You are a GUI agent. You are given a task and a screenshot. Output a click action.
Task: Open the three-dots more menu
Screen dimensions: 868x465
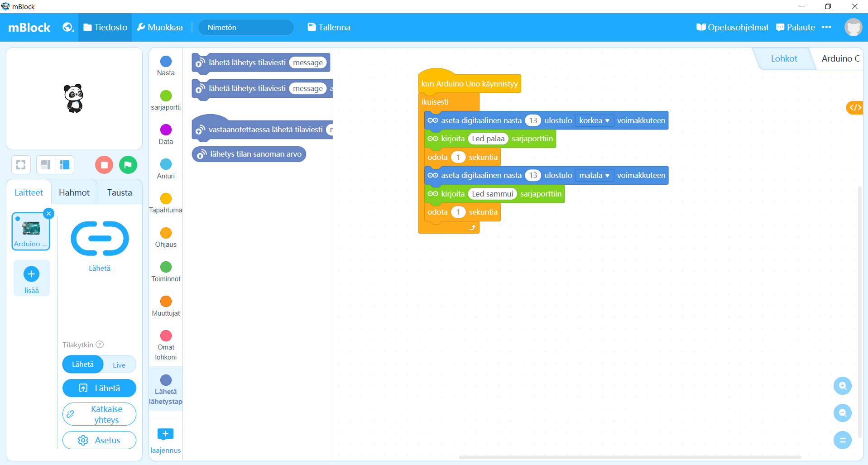[826, 27]
